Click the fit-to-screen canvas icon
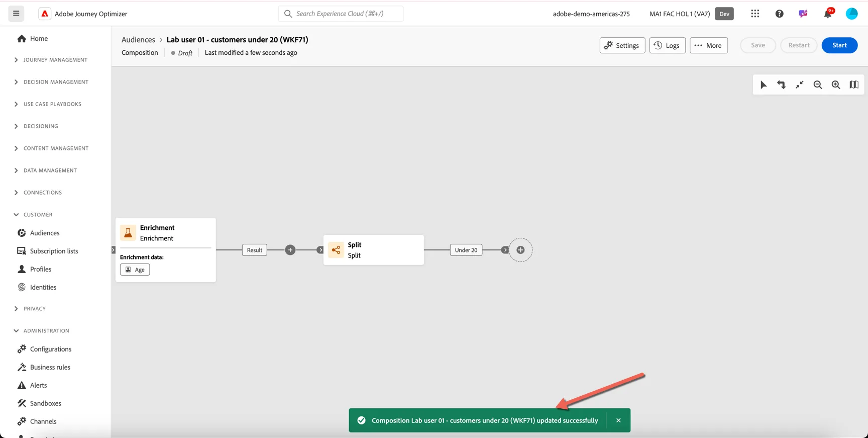 point(800,84)
